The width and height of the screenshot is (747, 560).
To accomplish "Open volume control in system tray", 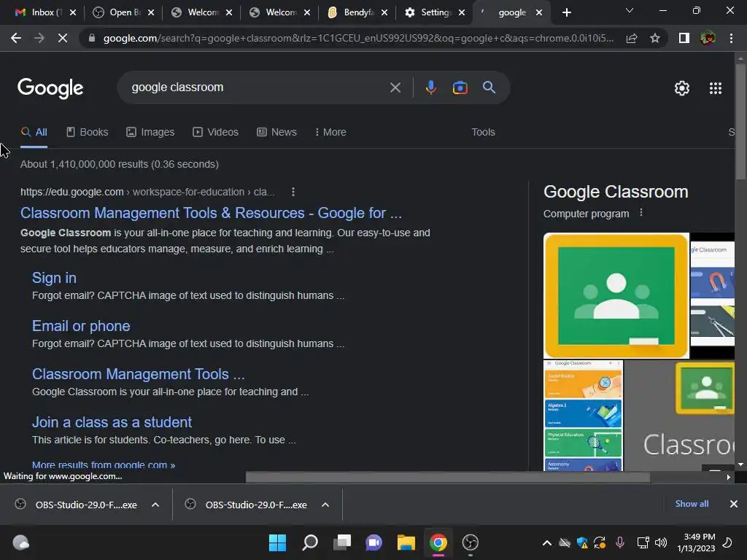I will [x=661, y=542].
